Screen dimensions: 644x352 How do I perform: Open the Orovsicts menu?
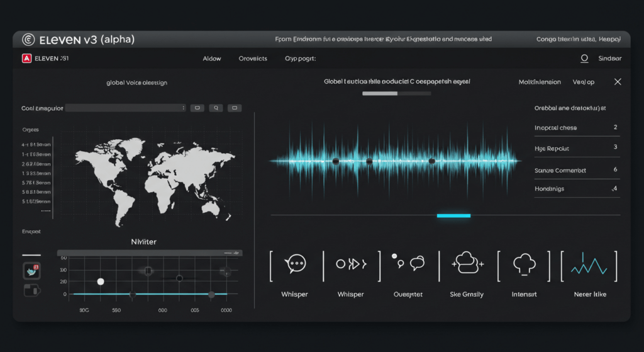coord(253,59)
